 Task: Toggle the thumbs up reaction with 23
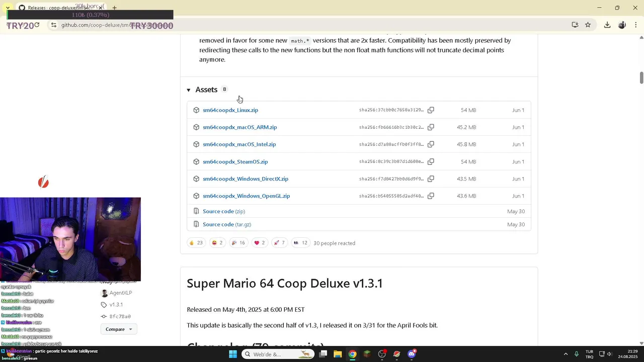196,243
